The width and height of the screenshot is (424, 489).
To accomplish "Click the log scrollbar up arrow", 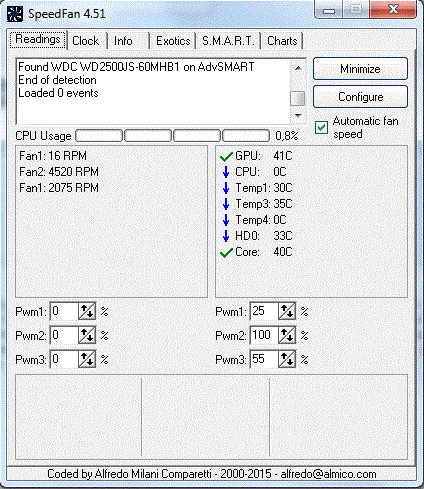I will 298,68.
